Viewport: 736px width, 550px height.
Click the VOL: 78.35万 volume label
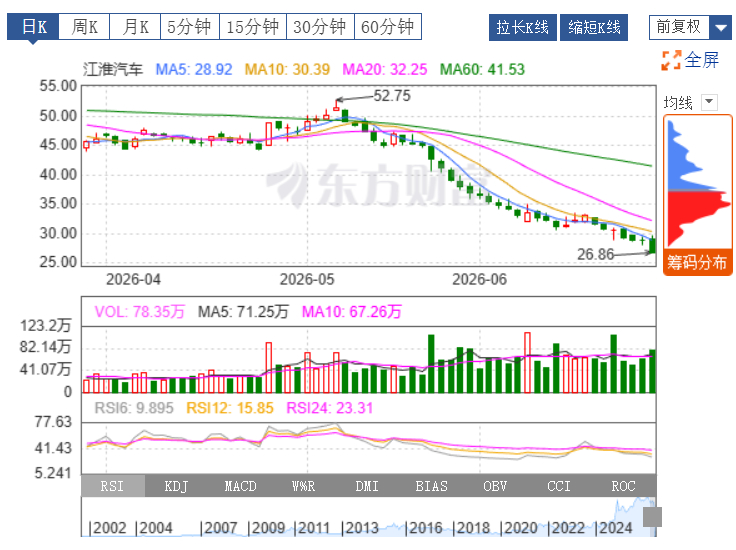(140, 312)
